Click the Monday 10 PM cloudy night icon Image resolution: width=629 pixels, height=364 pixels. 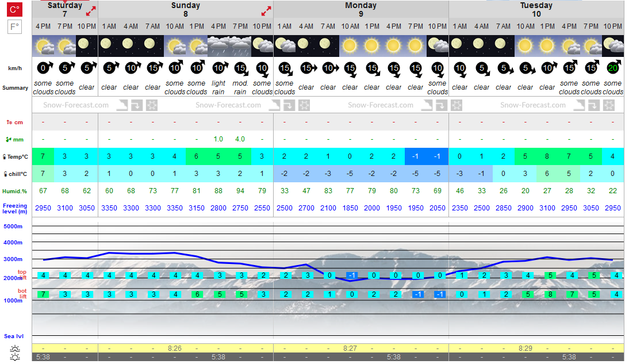pos(438,46)
